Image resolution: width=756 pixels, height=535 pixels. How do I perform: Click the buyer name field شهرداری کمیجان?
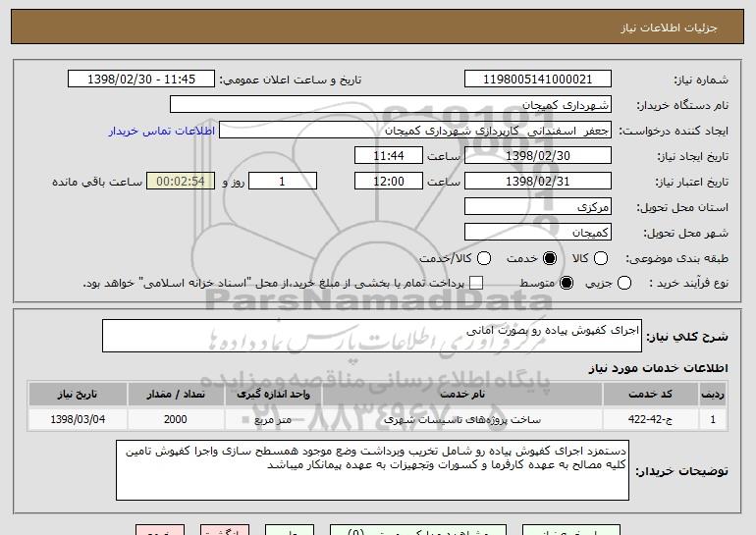coord(391,105)
